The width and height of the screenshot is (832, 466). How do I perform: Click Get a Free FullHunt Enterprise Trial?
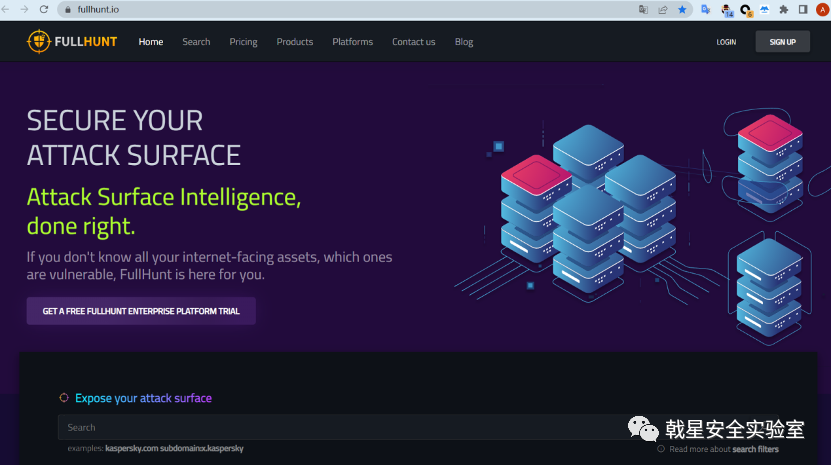tap(141, 311)
